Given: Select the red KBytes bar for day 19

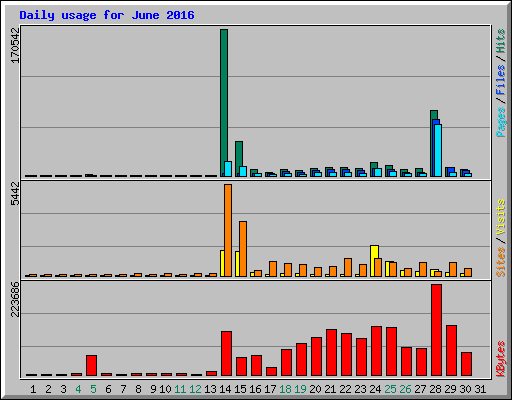Looking at the screenshot, I should (301, 359).
